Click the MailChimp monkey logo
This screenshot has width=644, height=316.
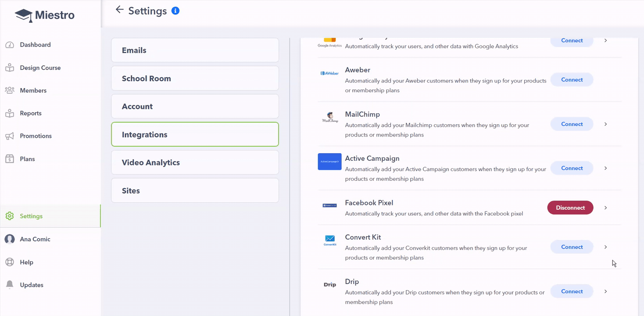[x=330, y=117]
